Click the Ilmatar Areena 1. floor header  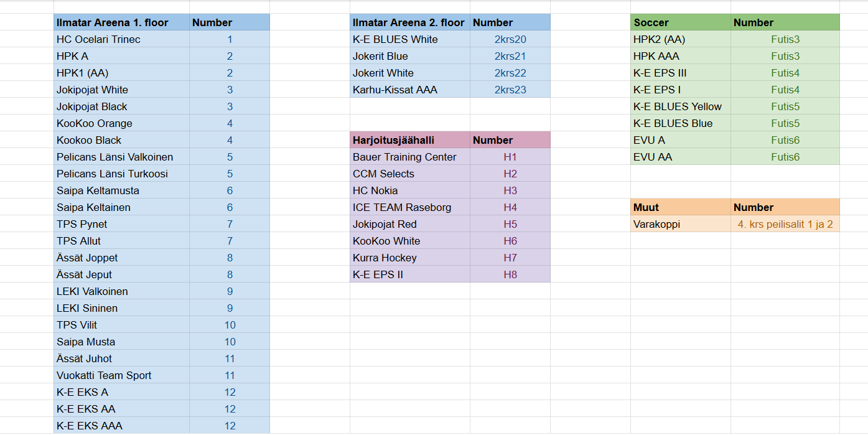click(113, 22)
